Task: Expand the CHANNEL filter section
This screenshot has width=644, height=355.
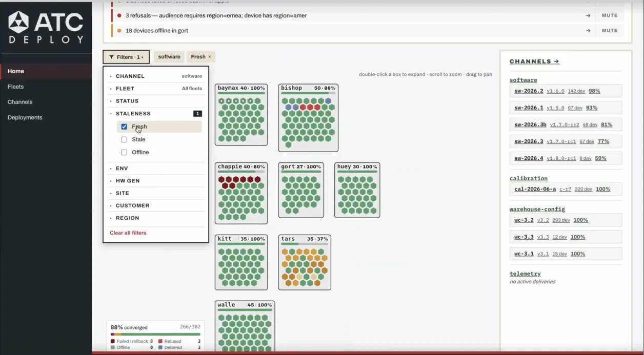Action: click(156, 76)
